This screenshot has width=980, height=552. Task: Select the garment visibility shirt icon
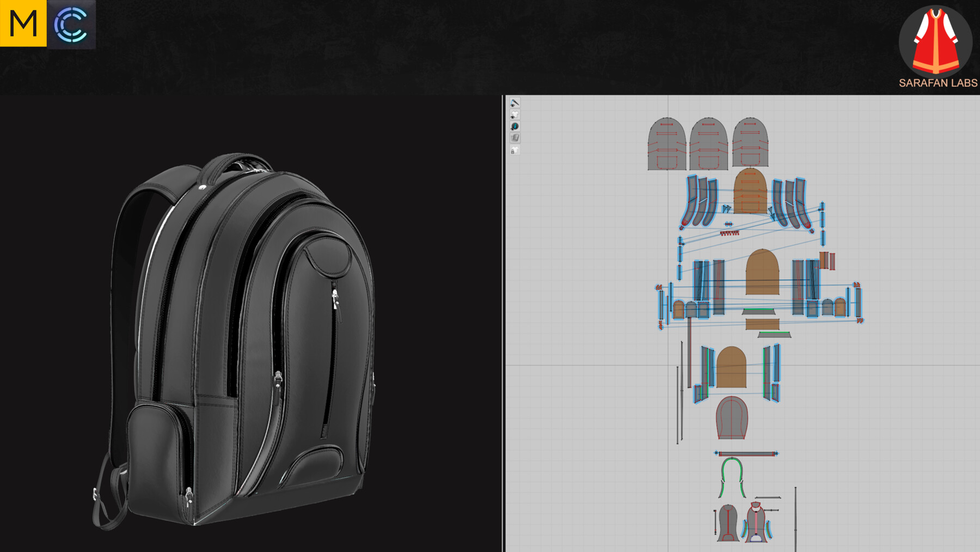click(x=514, y=114)
